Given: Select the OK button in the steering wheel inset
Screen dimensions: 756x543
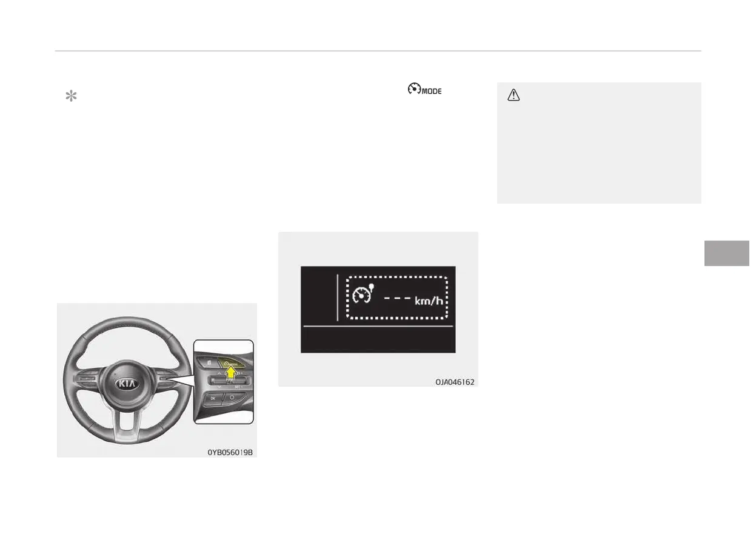Looking at the screenshot, I should (213, 398).
